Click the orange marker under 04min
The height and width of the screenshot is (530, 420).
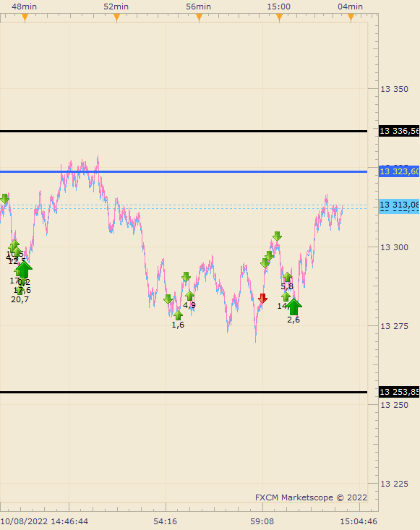pos(351,17)
